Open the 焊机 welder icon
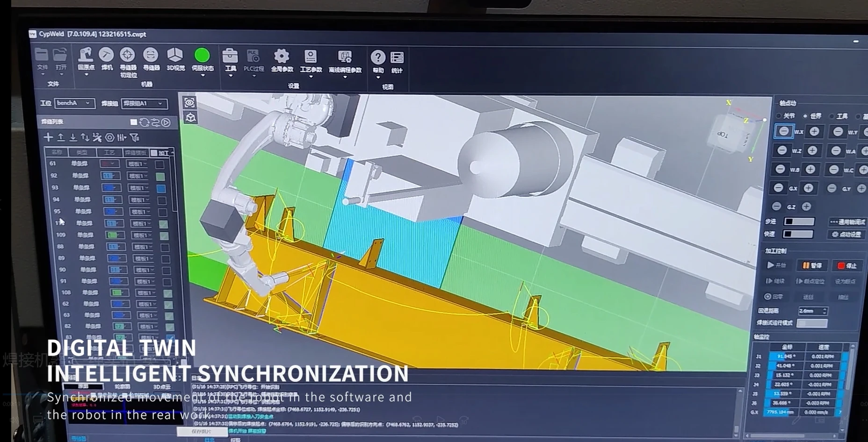This screenshot has width=868, height=442. [107, 55]
